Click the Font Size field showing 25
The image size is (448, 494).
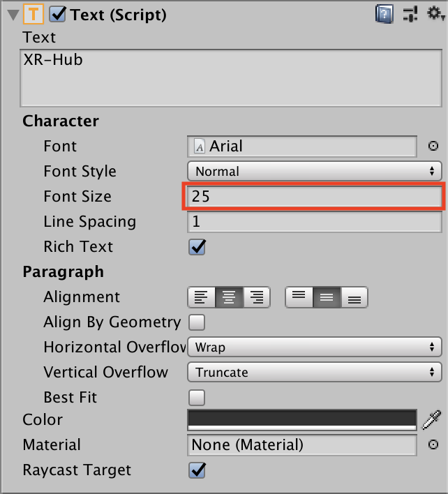point(314,197)
